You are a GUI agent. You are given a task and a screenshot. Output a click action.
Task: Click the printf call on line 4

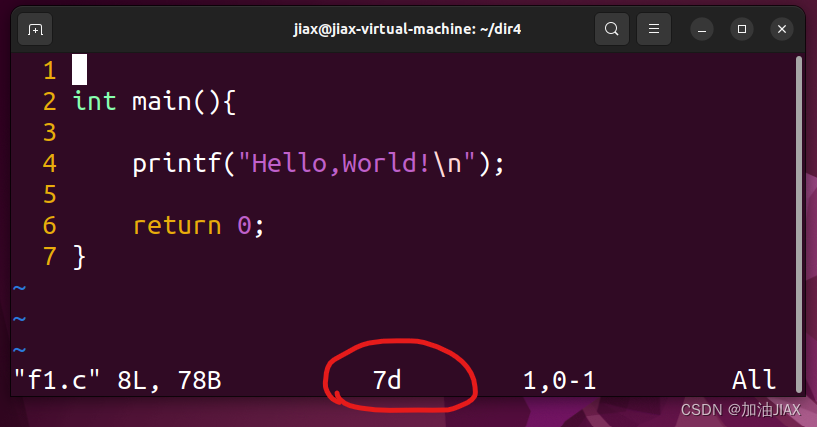tap(318, 164)
